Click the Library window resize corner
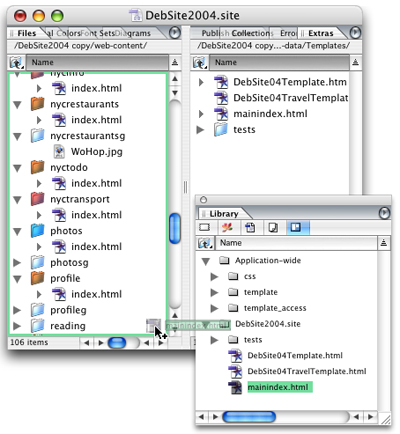The height and width of the screenshot is (434, 400). tap(386, 418)
